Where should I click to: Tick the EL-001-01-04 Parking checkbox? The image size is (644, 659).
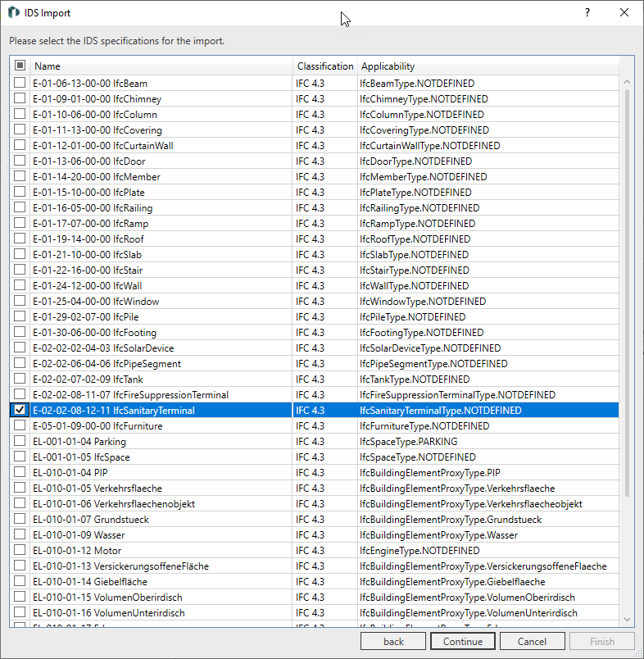click(x=20, y=442)
